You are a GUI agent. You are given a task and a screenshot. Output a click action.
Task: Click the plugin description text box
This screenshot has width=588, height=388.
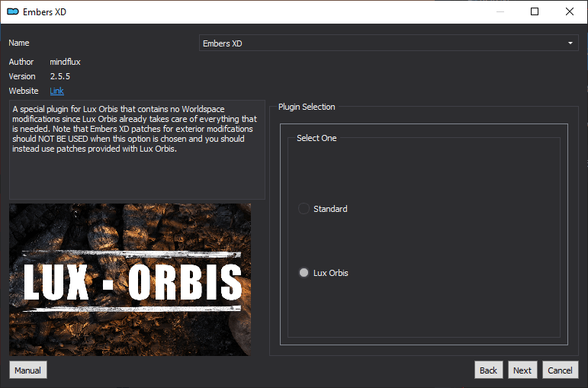pyautogui.click(x=137, y=149)
